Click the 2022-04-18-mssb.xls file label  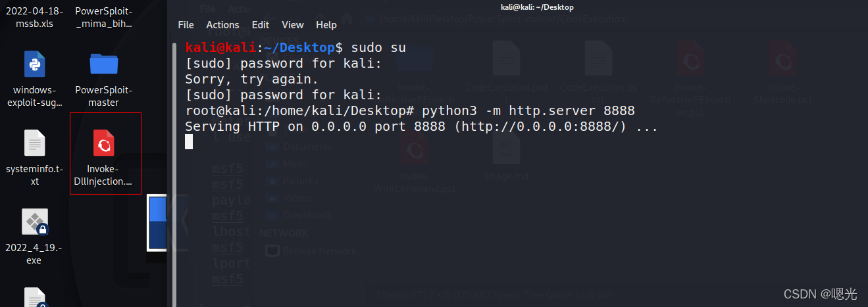pyautogui.click(x=34, y=18)
